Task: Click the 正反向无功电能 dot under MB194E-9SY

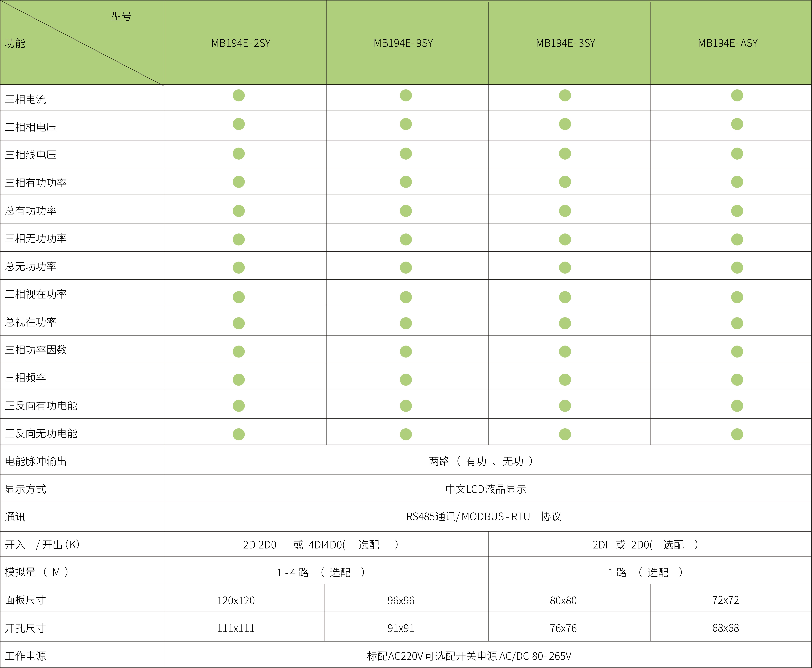Action: pyautogui.click(x=406, y=434)
